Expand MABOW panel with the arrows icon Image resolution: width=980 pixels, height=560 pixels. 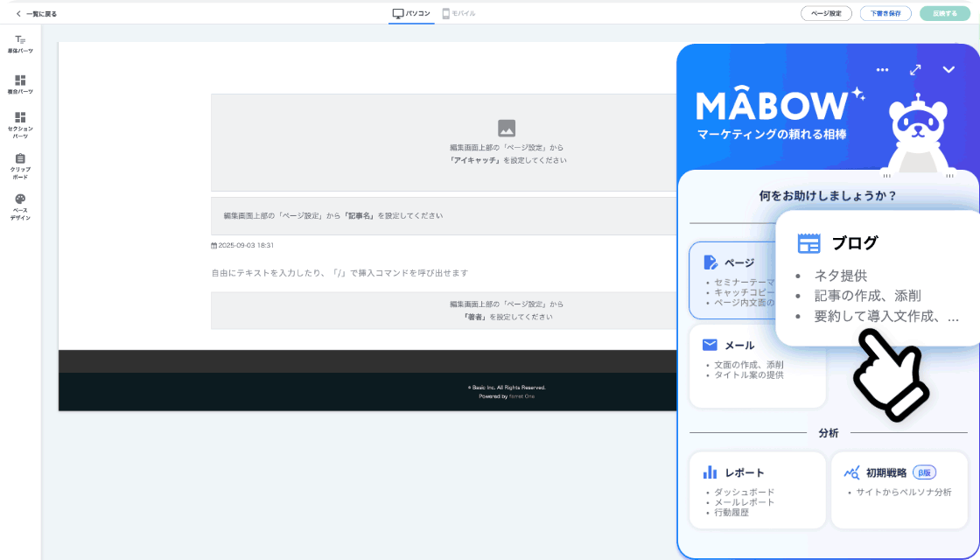click(915, 70)
